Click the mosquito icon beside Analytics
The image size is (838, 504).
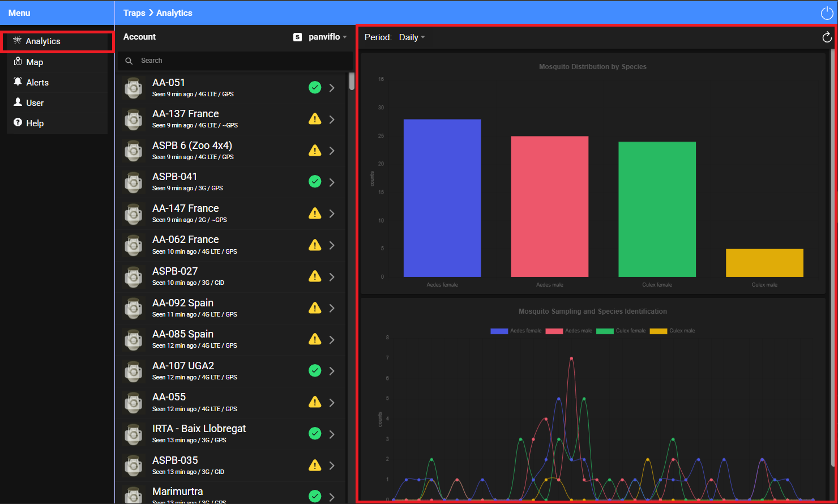point(17,41)
